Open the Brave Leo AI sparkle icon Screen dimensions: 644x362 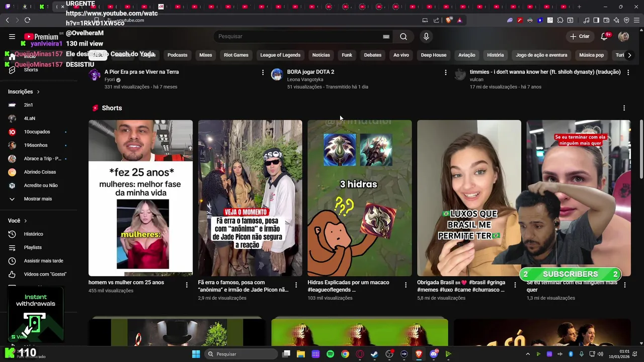click(616, 20)
